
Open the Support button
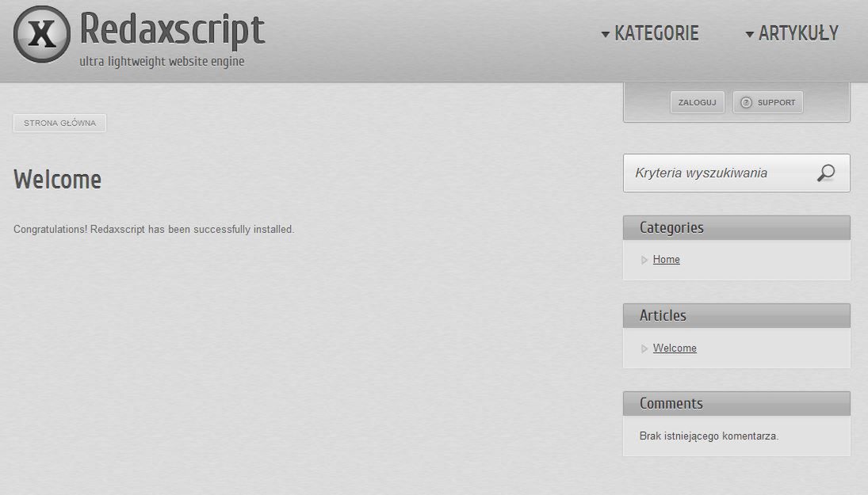(768, 102)
